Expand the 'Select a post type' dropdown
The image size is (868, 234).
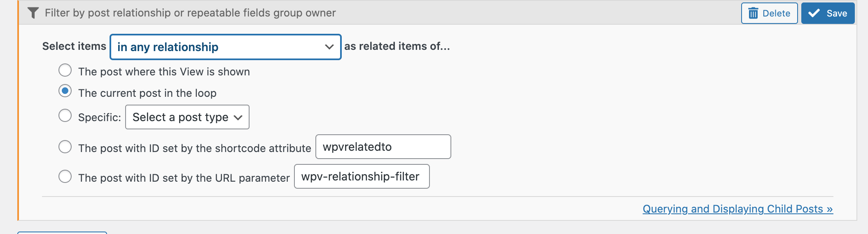tap(187, 117)
